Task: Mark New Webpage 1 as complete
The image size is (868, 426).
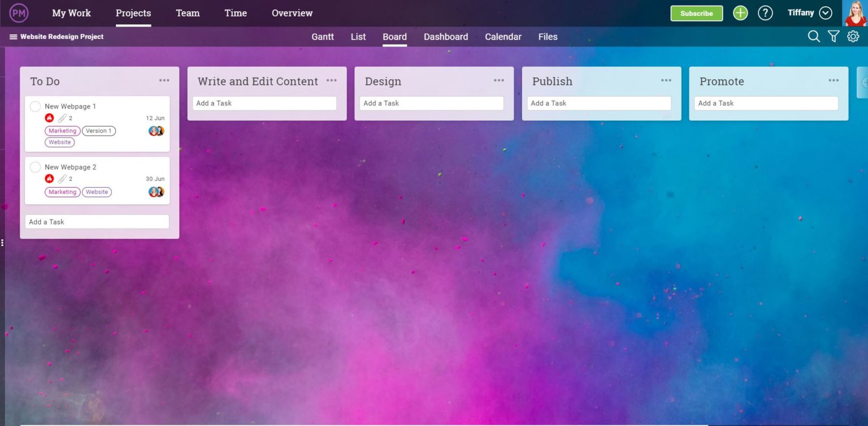Action: click(x=35, y=106)
